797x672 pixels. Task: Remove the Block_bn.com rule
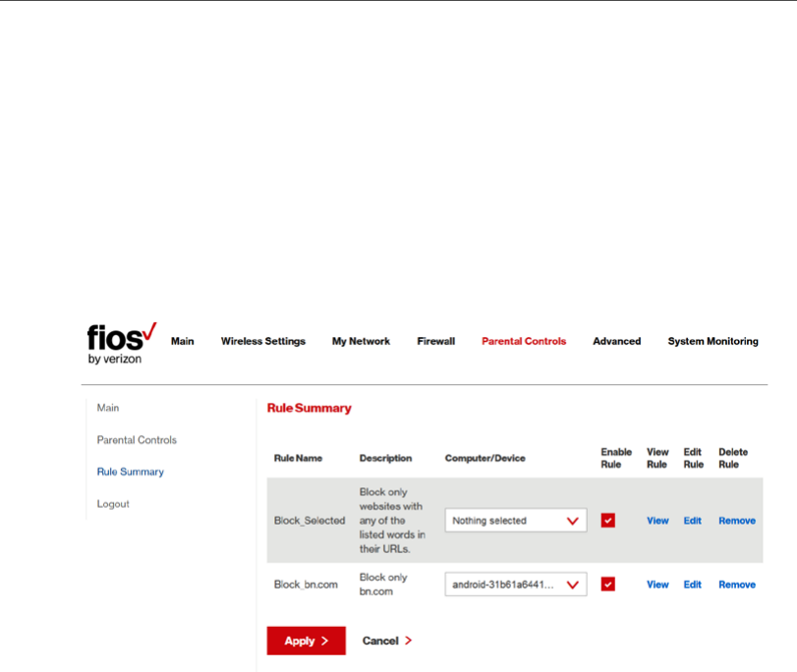pyautogui.click(x=737, y=585)
